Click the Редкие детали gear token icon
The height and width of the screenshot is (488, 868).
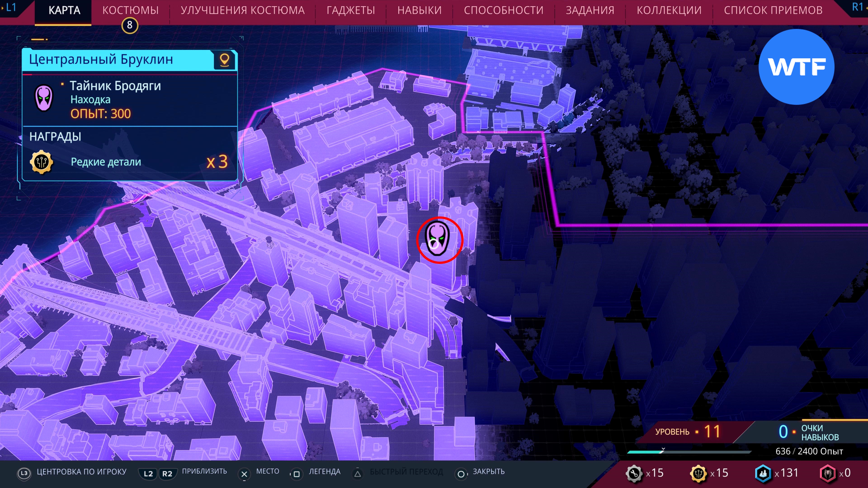pos(41,162)
